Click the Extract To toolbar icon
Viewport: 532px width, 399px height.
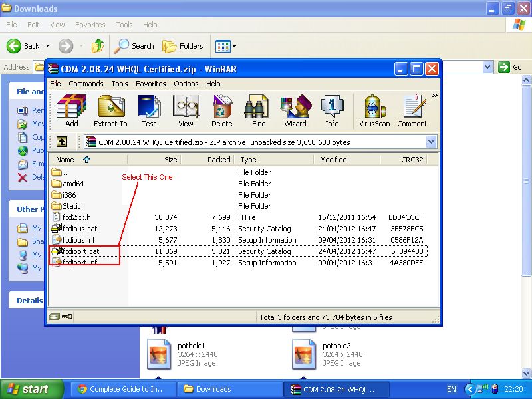pyautogui.click(x=110, y=111)
